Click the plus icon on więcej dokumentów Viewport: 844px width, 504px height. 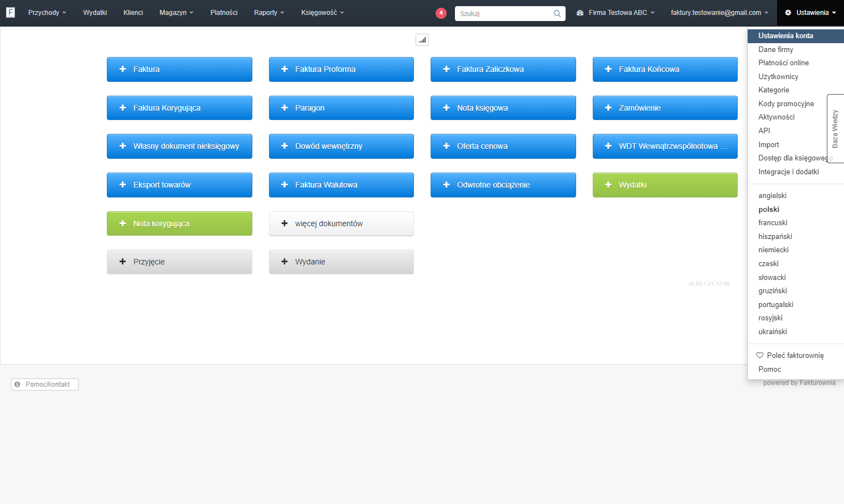284,224
